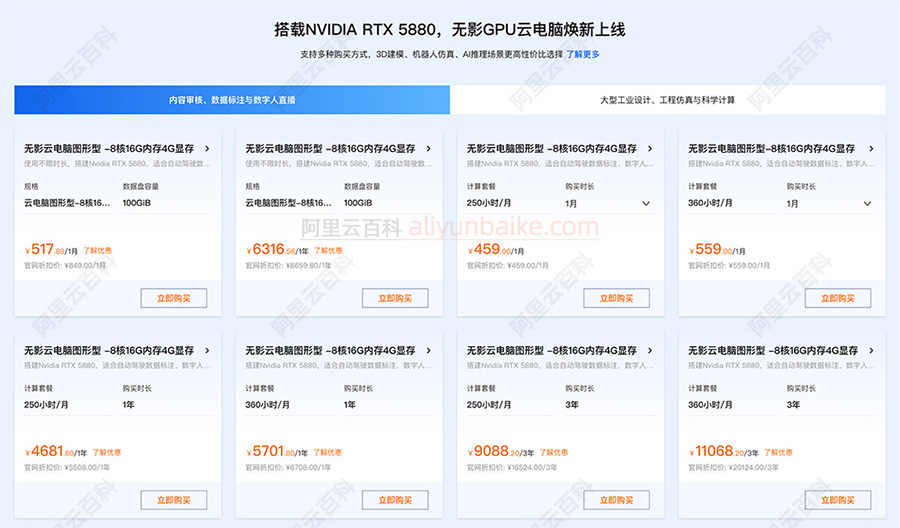Image resolution: width=900 pixels, height=528 pixels.
Task: Click the title chevron on the ¥6316.56 card
Action: (x=428, y=149)
